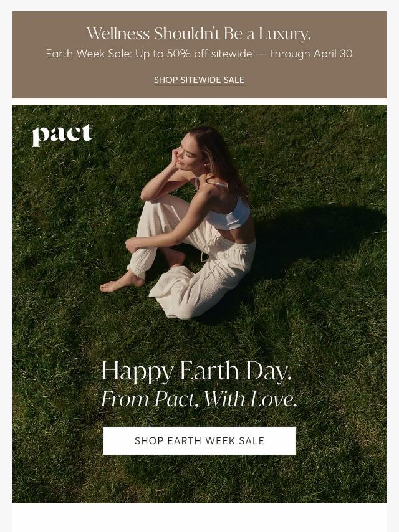The width and height of the screenshot is (399, 532).
Task: Click the Earth Week Sale subtitle text
Action: pyautogui.click(x=199, y=54)
